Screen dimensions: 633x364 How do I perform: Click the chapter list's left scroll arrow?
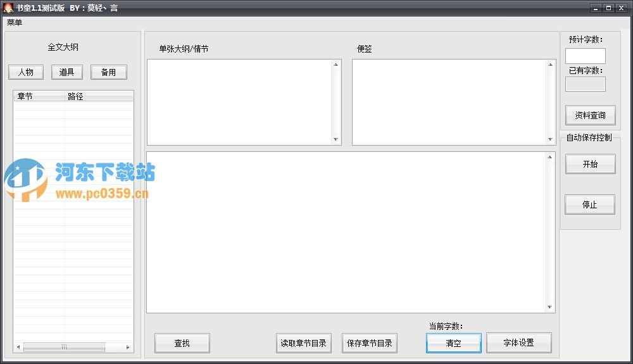click(x=18, y=347)
